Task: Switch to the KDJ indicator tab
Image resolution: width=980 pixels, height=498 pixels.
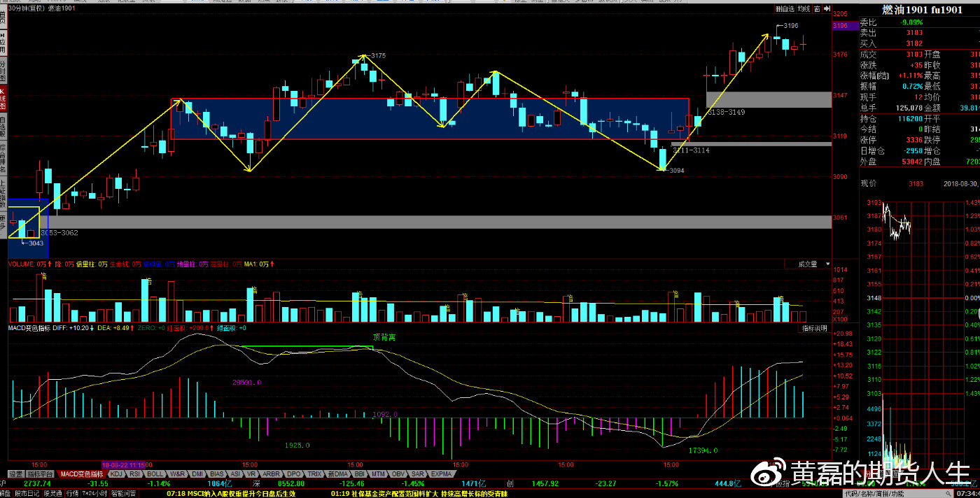Action: click(x=116, y=474)
